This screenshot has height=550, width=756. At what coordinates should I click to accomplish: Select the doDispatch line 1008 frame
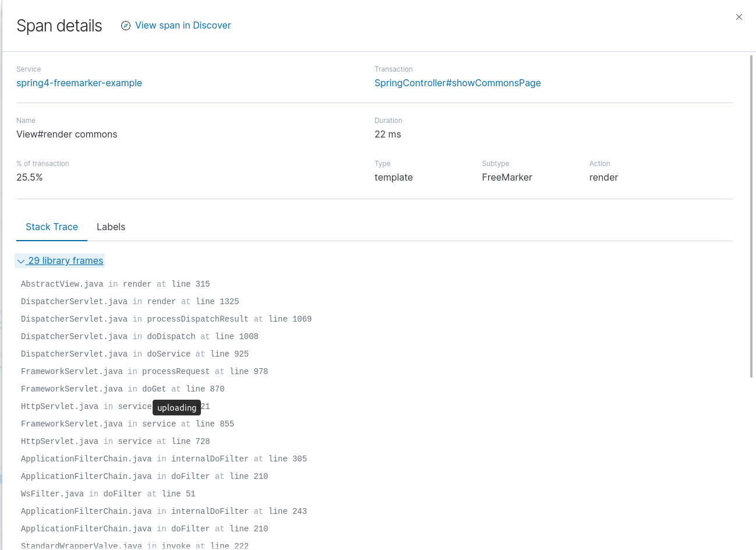[140, 337]
